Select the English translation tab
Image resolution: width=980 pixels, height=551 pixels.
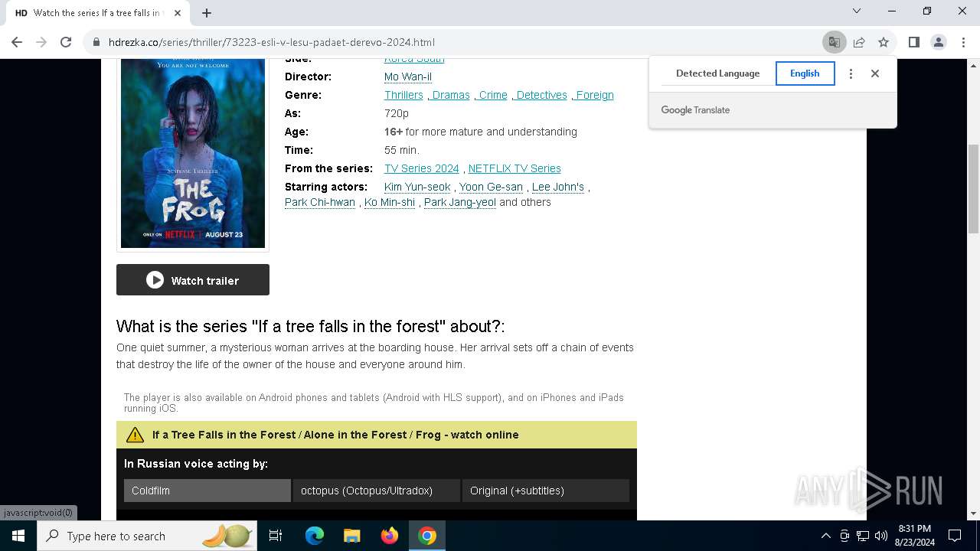[x=805, y=73]
